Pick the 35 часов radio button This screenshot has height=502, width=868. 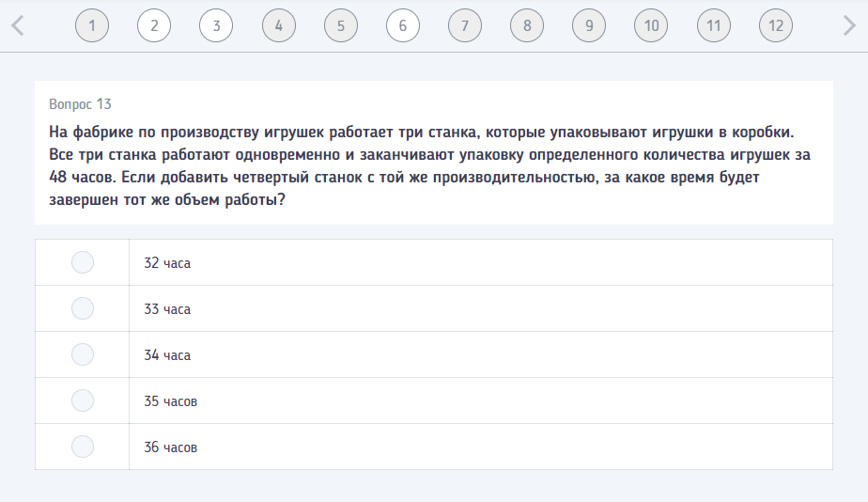point(83,400)
